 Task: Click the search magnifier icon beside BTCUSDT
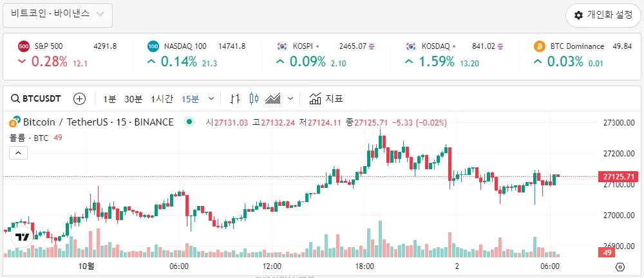click(x=15, y=98)
